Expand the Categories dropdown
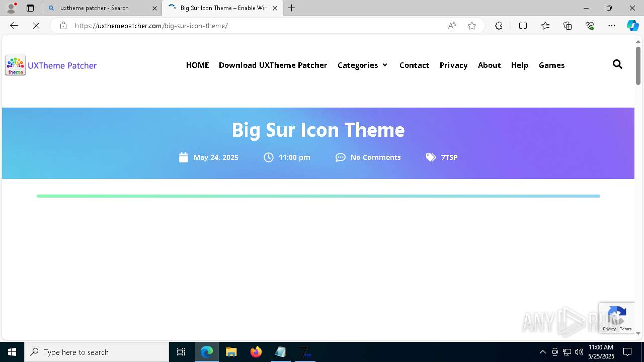This screenshot has height=362, width=644. (362, 65)
